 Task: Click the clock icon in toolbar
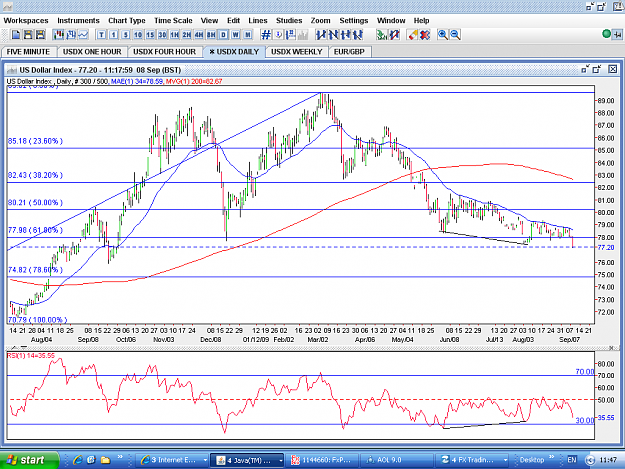coord(278,35)
